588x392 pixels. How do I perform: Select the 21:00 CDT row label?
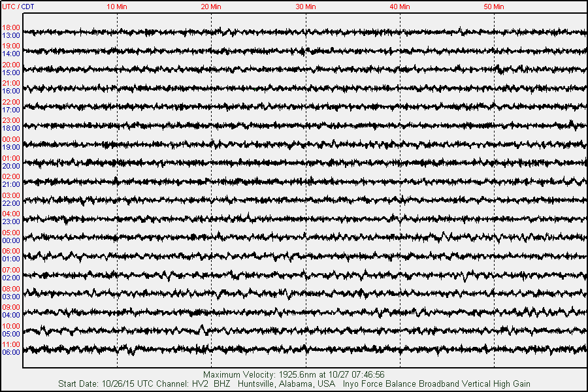tap(11, 184)
